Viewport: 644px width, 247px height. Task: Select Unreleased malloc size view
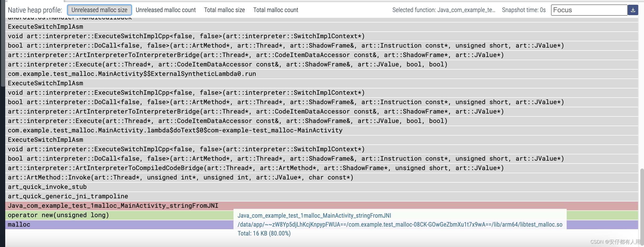(99, 10)
